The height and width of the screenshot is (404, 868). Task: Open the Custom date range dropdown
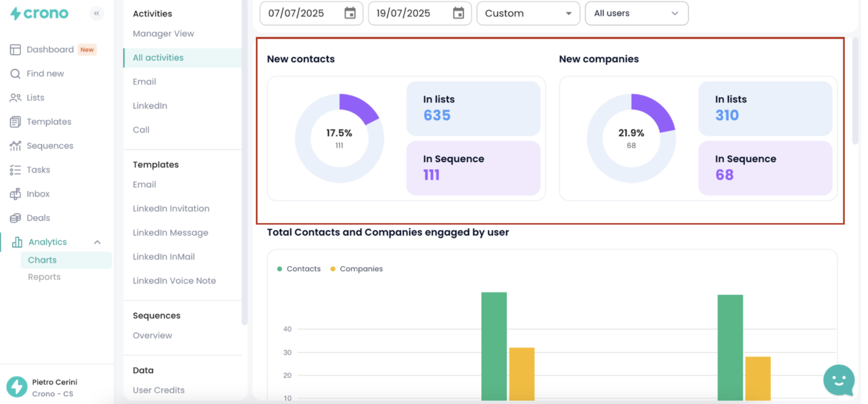click(528, 13)
